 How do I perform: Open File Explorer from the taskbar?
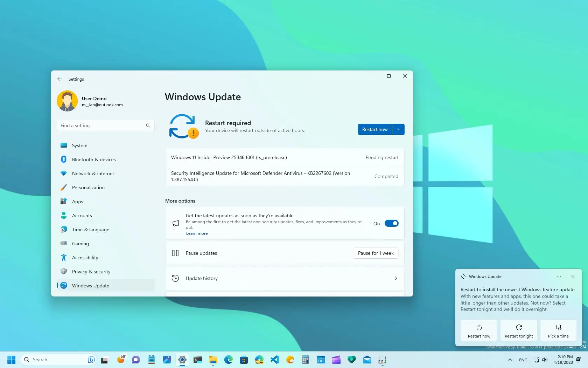tap(213, 360)
